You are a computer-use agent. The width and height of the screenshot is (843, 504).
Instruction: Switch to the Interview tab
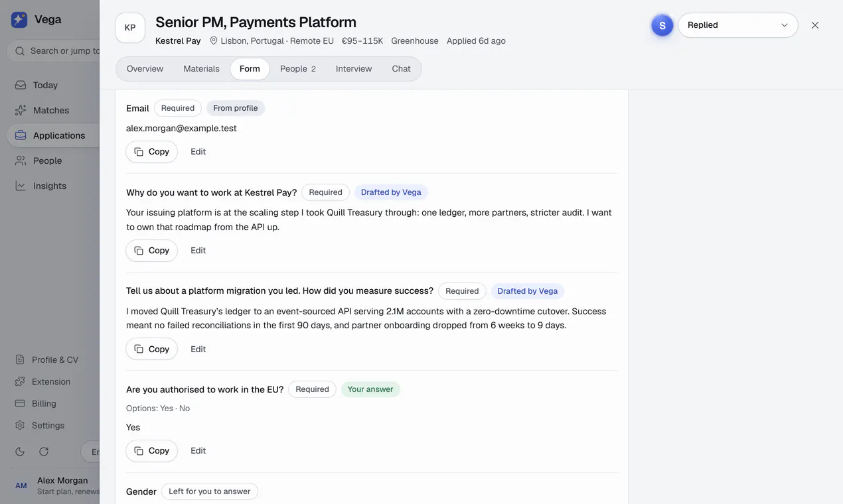(x=354, y=69)
